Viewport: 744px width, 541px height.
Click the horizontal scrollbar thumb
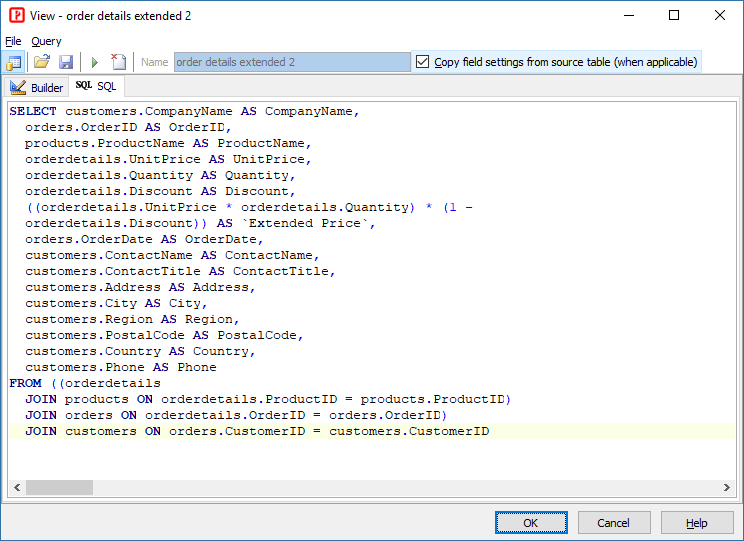59,487
